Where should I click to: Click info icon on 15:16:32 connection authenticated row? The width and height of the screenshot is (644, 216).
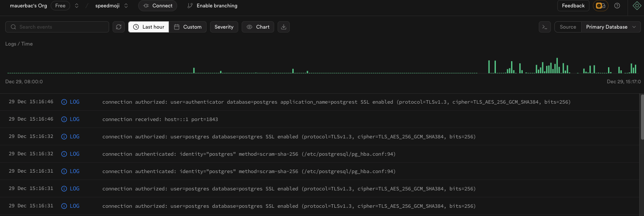click(64, 154)
